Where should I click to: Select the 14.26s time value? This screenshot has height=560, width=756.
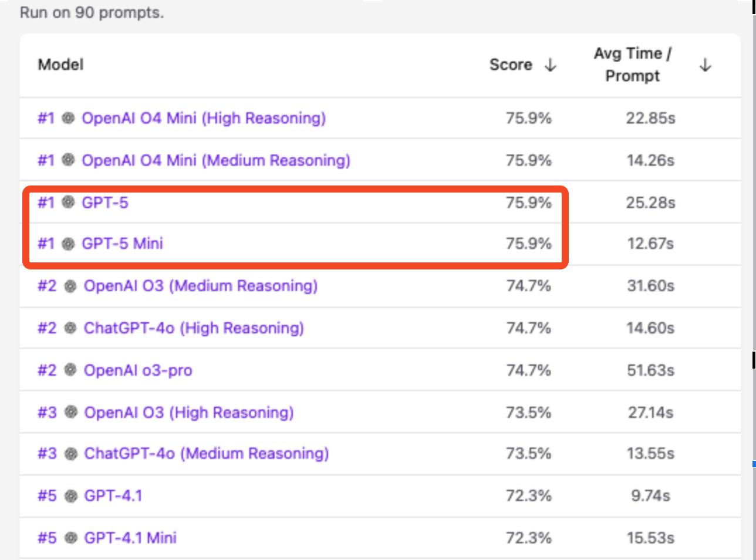point(650,160)
